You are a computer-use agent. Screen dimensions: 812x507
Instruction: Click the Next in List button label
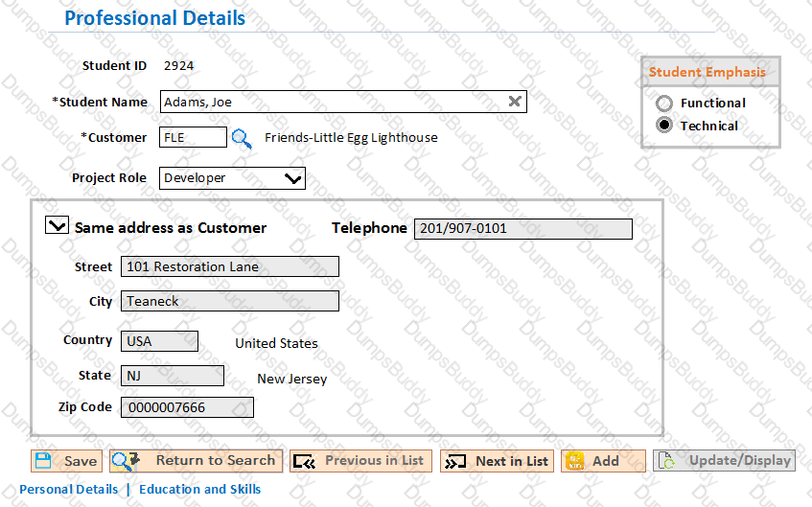pos(512,461)
